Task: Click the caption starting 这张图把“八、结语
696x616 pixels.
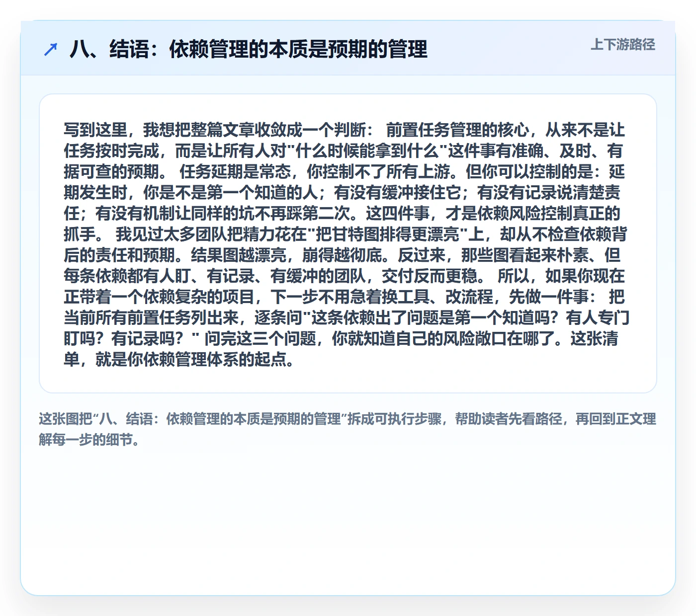Action: (x=348, y=429)
